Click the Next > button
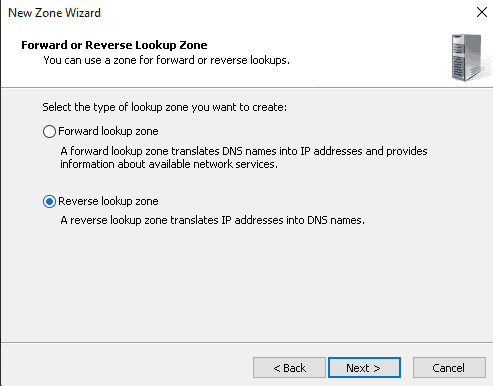This screenshot has height=386, width=493. coord(364,368)
